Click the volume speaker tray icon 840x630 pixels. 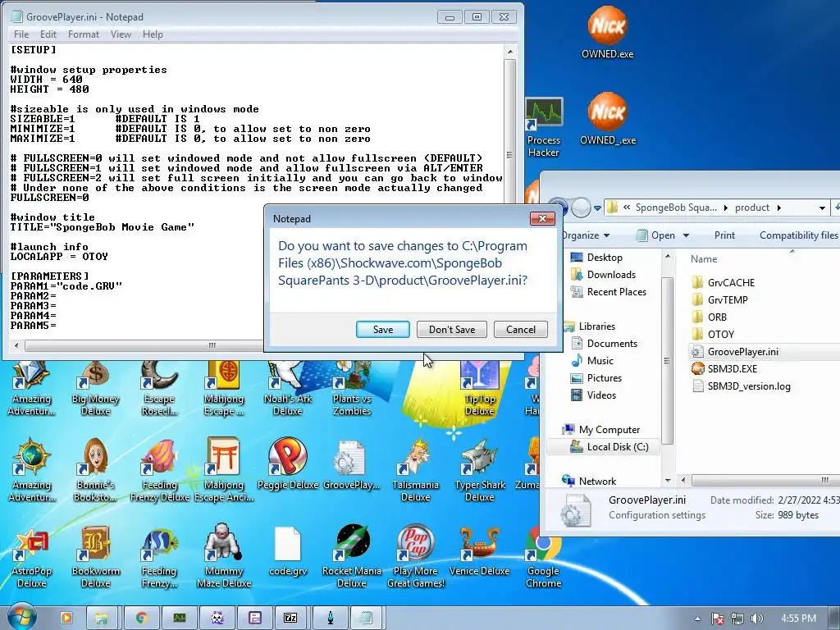(757, 619)
